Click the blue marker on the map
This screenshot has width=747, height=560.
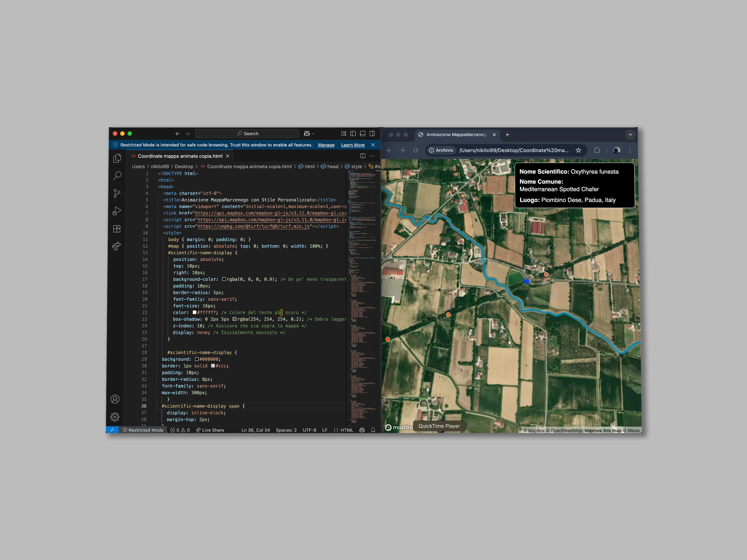pyautogui.click(x=527, y=281)
